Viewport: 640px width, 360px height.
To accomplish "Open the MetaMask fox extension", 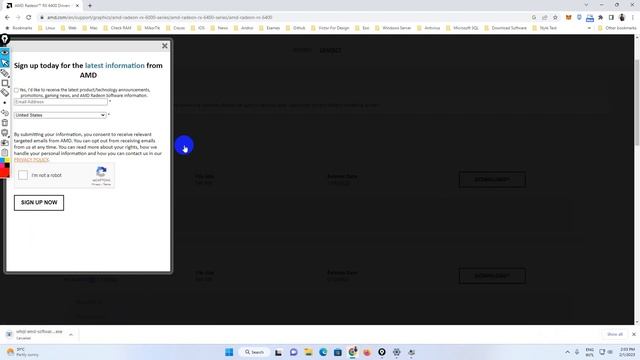I will pyautogui.click(x=569, y=18).
